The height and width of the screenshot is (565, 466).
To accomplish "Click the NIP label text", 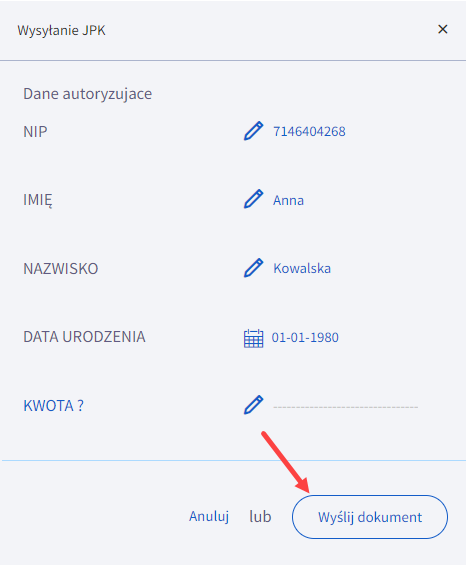I will coord(35,132).
